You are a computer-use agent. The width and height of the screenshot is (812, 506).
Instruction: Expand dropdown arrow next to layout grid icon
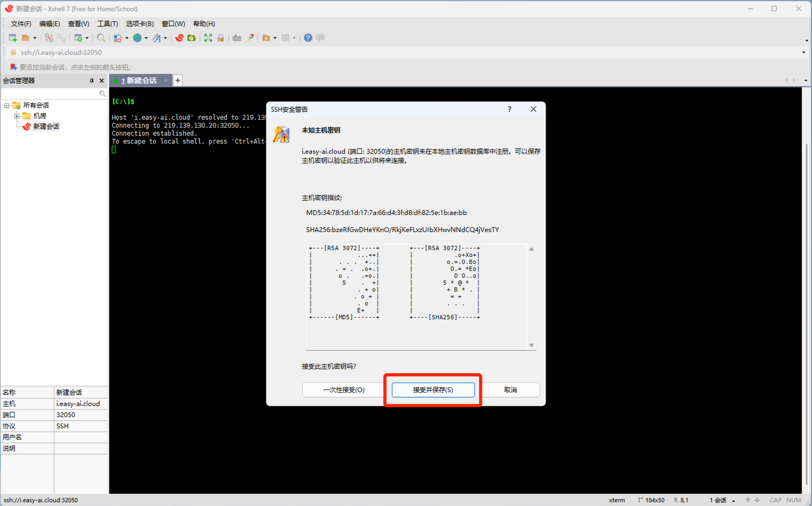(294, 38)
